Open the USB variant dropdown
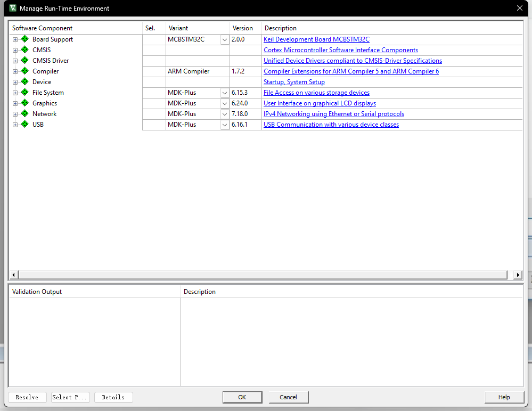This screenshot has height=411, width=532. click(x=225, y=125)
